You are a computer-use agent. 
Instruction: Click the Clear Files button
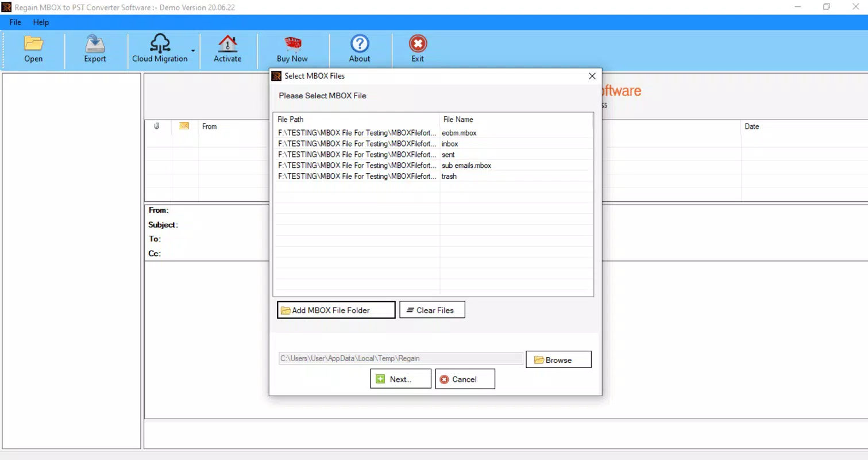(432, 310)
